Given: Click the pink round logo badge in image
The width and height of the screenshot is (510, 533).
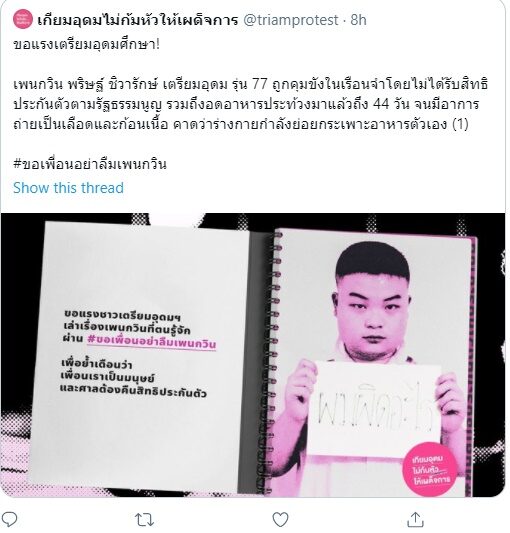Looking at the screenshot, I should [430, 469].
